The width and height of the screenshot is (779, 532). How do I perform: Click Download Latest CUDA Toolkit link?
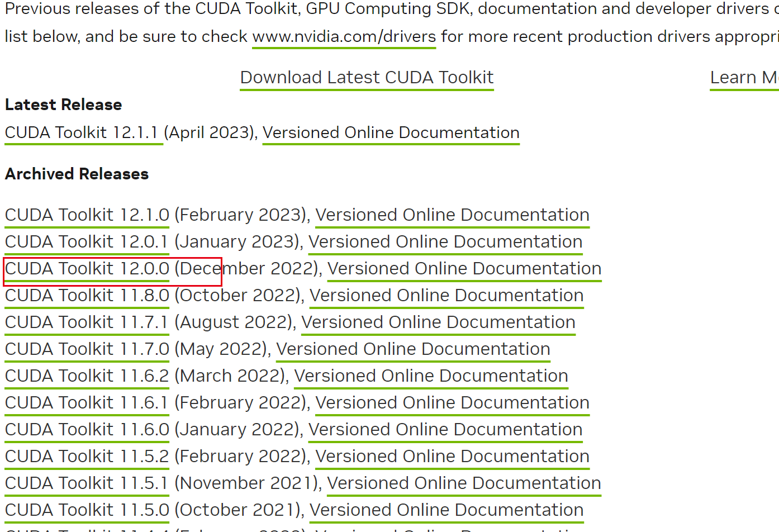(367, 78)
